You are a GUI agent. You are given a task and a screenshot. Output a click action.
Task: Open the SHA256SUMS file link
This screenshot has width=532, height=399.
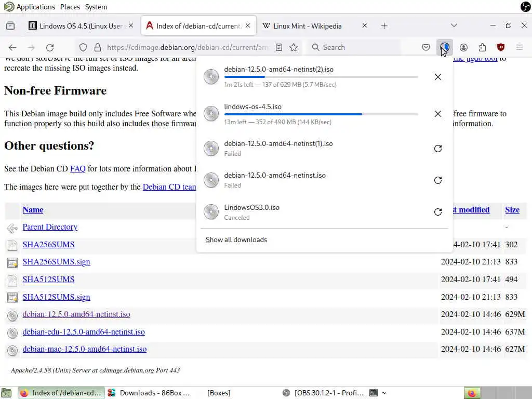click(48, 245)
